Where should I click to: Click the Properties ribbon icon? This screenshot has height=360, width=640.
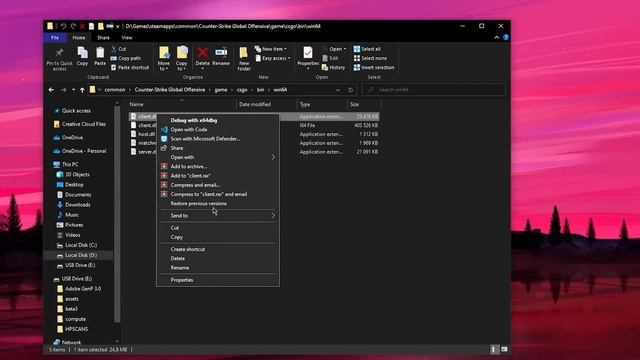tap(308, 53)
